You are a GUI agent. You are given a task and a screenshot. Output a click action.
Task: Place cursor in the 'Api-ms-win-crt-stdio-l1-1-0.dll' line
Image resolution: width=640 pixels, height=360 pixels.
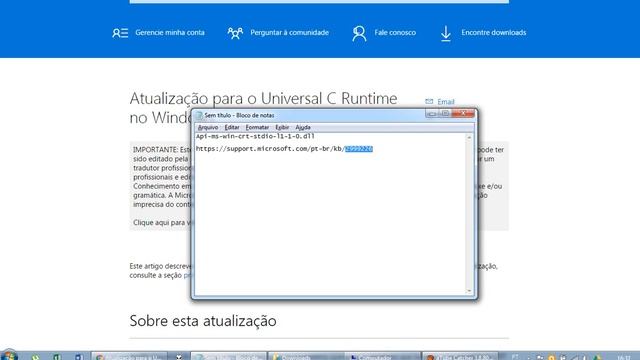pos(255,136)
